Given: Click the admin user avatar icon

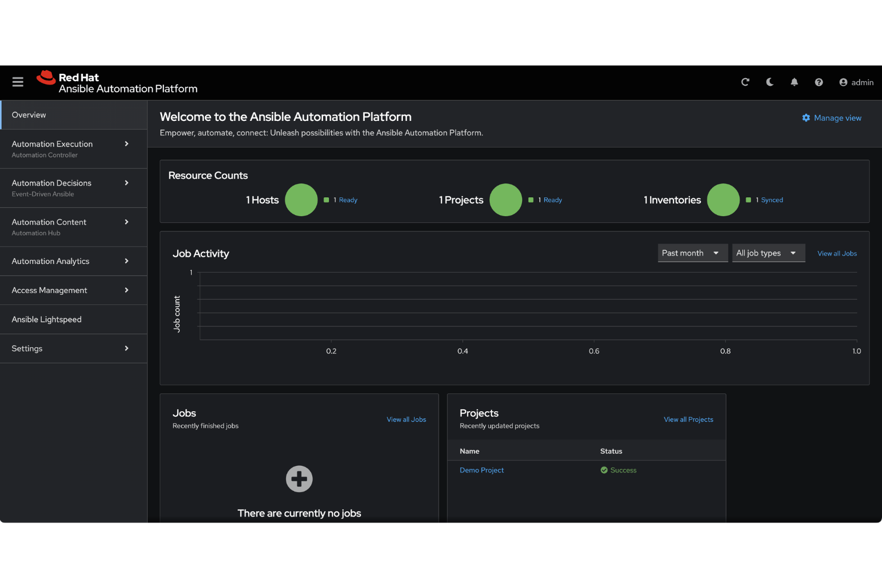Looking at the screenshot, I should [843, 82].
